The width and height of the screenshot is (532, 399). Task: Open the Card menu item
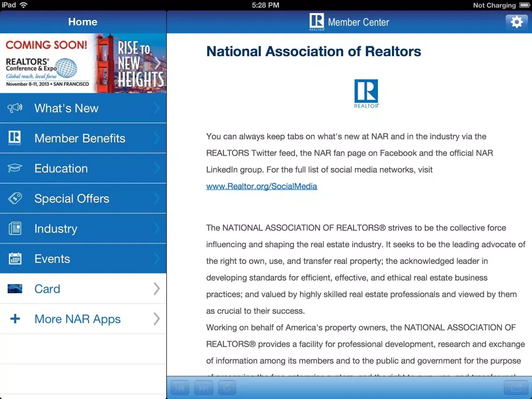pos(83,289)
